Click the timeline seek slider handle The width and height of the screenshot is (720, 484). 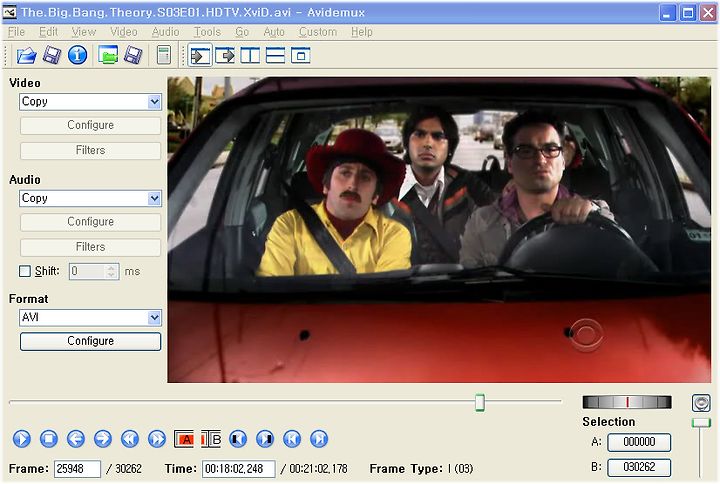click(x=480, y=402)
